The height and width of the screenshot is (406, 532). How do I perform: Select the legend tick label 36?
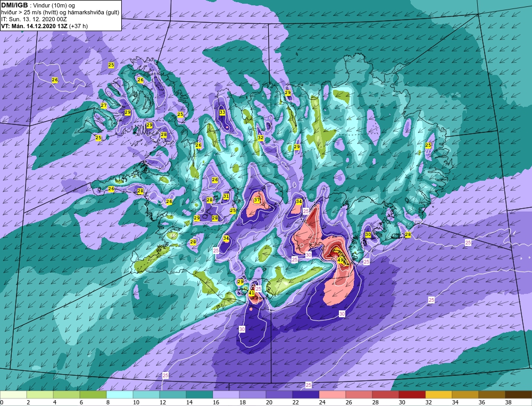(x=481, y=402)
